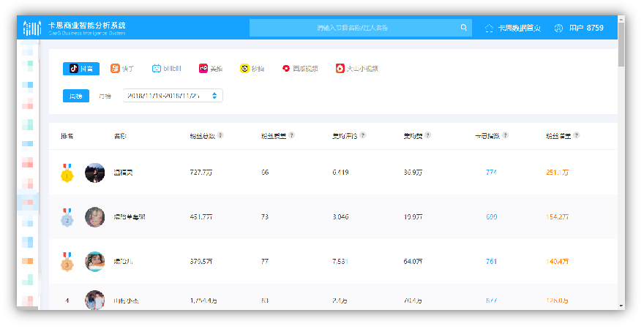This screenshot has height=329, width=644.
Task: Click the 粉丝增量 column header
Action: coord(558,136)
